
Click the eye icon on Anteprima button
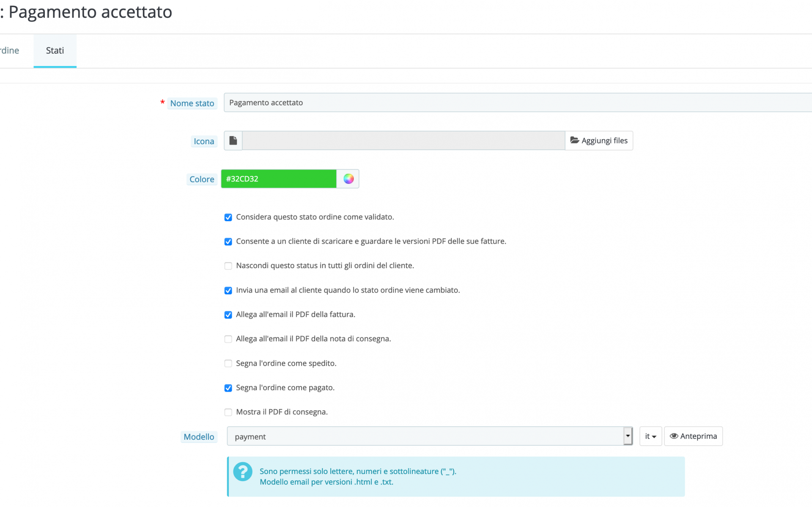point(674,436)
